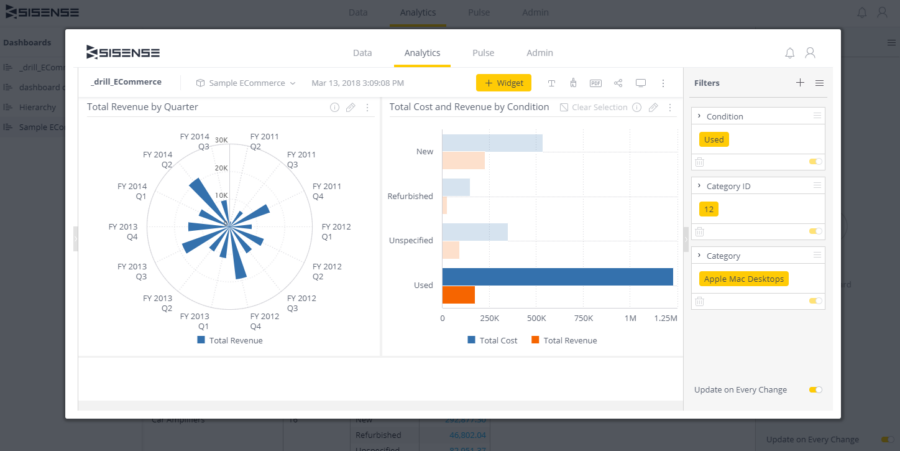This screenshot has width=900, height=451.
Task: Toggle Update on Every Change in the modal
Action: point(816,390)
